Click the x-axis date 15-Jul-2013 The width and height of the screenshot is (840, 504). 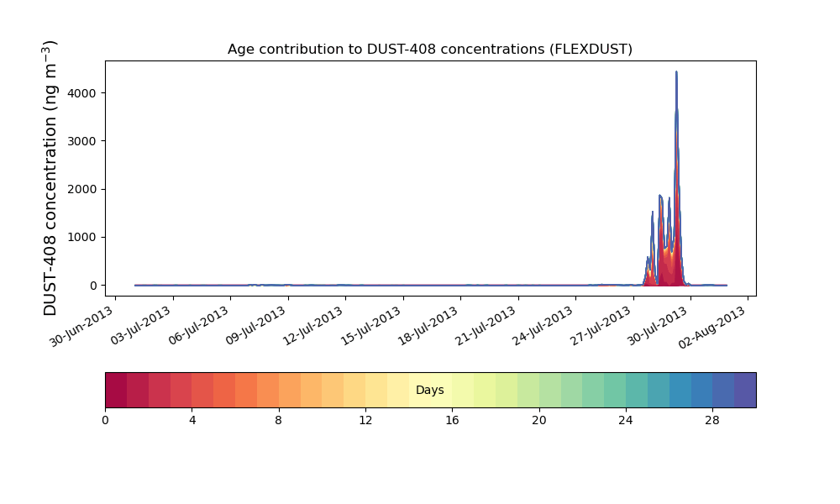pyautogui.click(x=370, y=325)
